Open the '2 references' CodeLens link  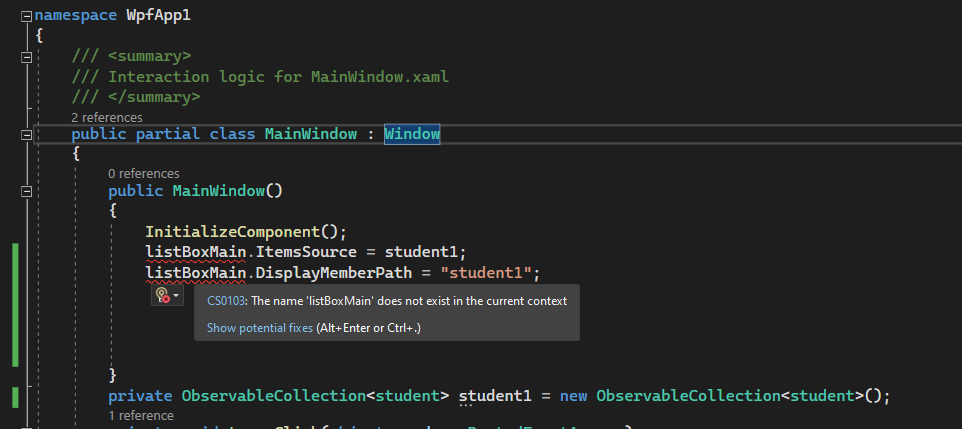(x=107, y=117)
